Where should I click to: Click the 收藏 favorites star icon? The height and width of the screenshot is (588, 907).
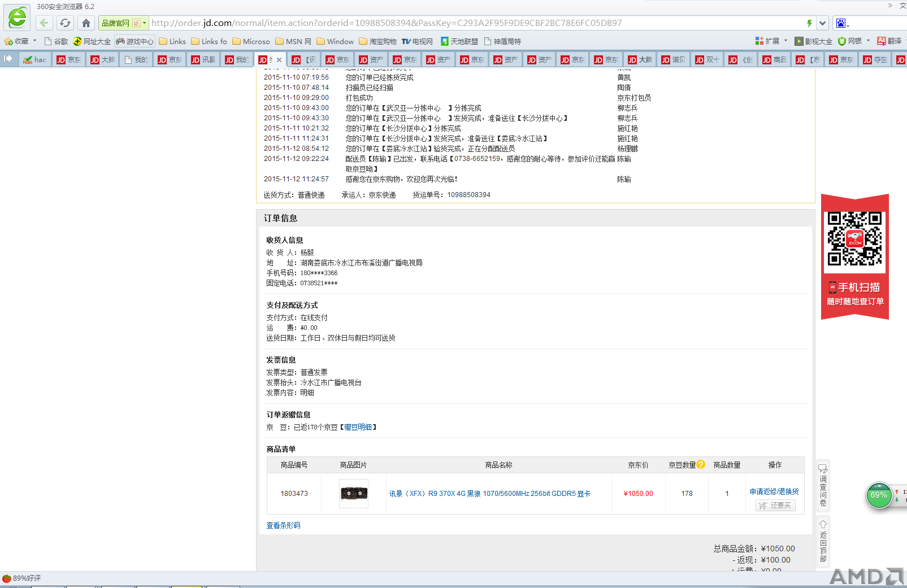(x=8, y=41)
